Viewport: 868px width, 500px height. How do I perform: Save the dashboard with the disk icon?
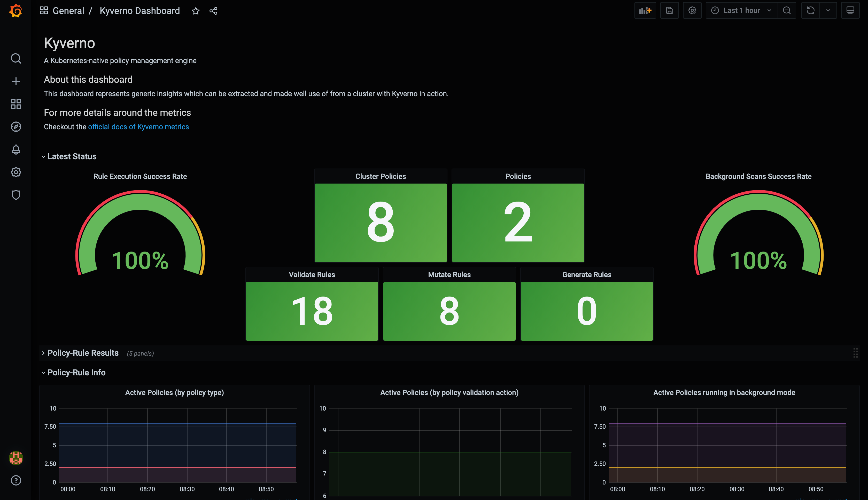(x=669, y=10)
